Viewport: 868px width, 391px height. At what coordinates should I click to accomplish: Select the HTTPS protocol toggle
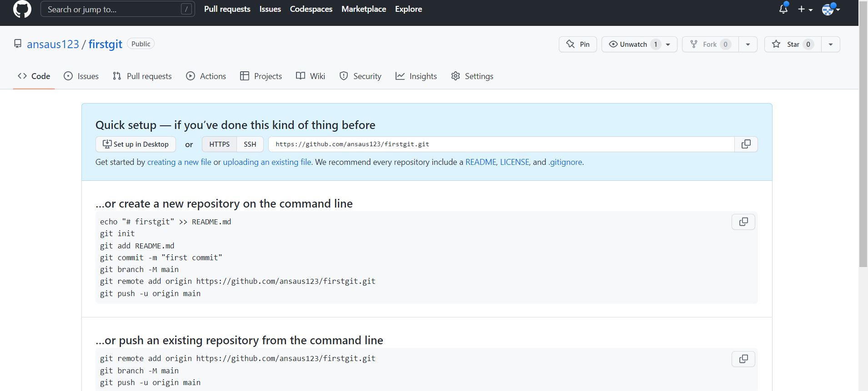(x=219, y=144)
